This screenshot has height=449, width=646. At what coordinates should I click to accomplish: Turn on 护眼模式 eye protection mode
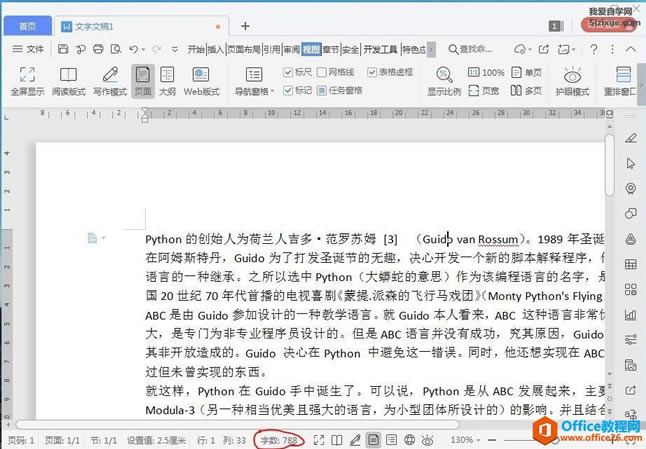click(x=572, y=81)
